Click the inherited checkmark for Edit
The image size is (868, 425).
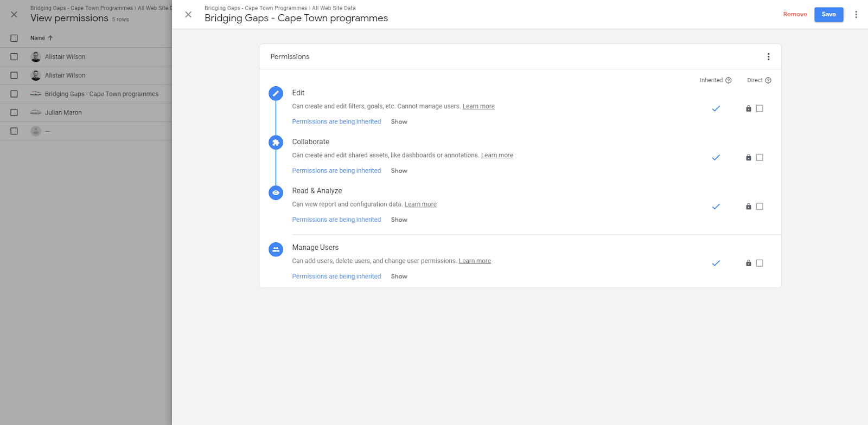[x=716, y=108]
